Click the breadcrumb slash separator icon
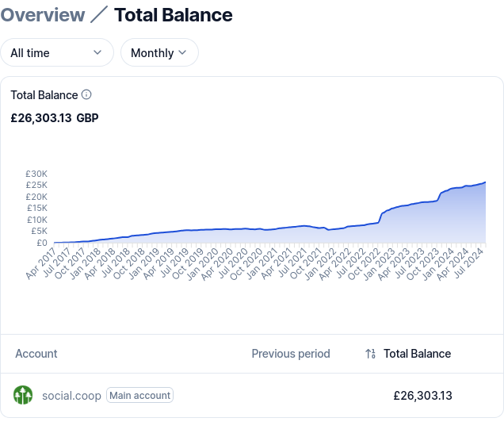504x437 pixels. (x=99, y=15)
